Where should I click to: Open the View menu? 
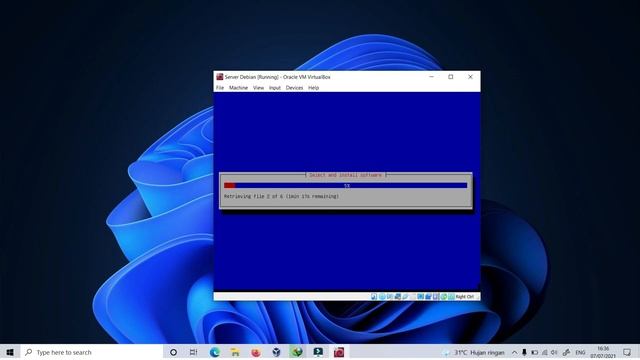(x=258, y=88)
